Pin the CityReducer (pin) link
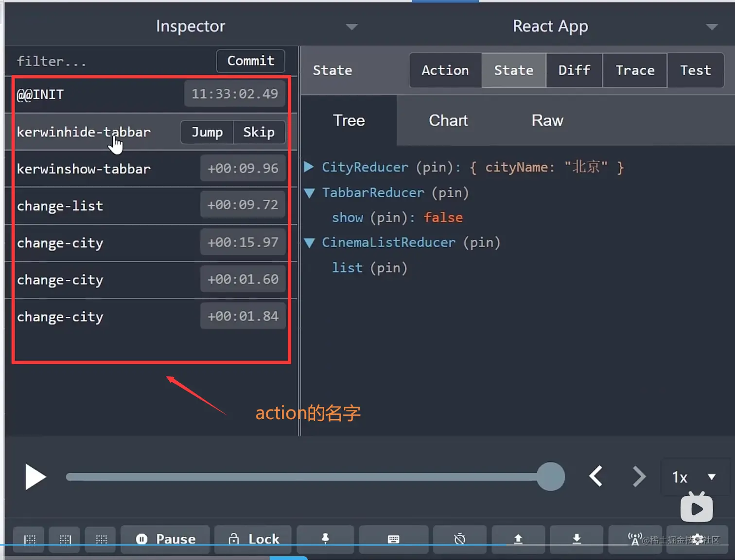The height and width of the screenshot is (560, 735). click(x=435, y=168)
